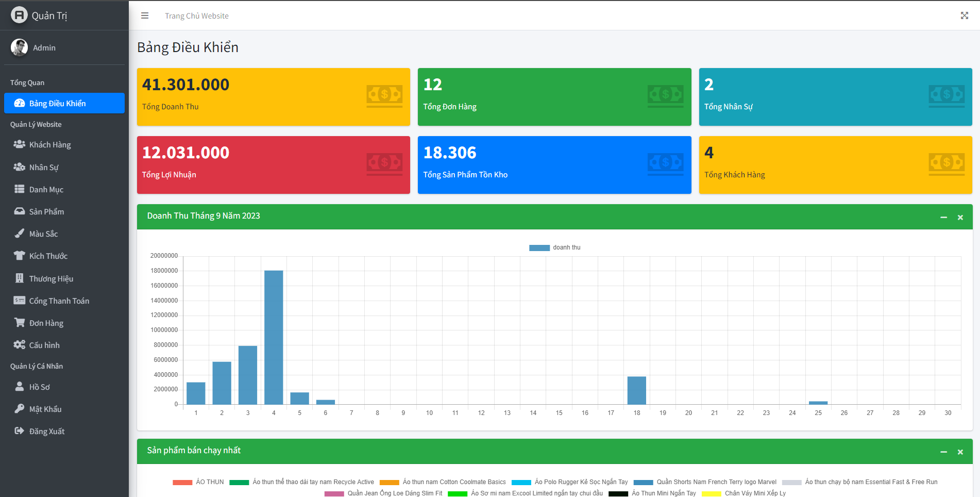The width and height of the screenshot is (980, 497).
Task: Click the 41.301.000 revenue value
Action: (185, 85)
